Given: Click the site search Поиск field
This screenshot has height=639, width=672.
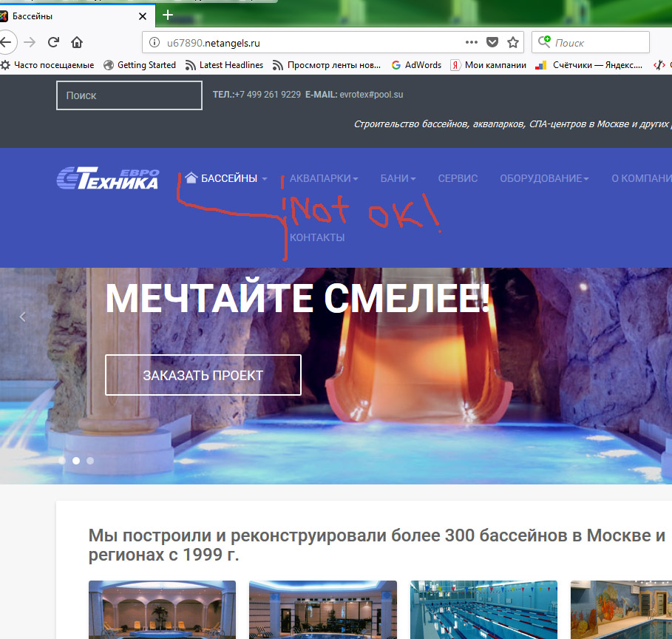Looking at the screenshot, I should click(x=129, y=95).
